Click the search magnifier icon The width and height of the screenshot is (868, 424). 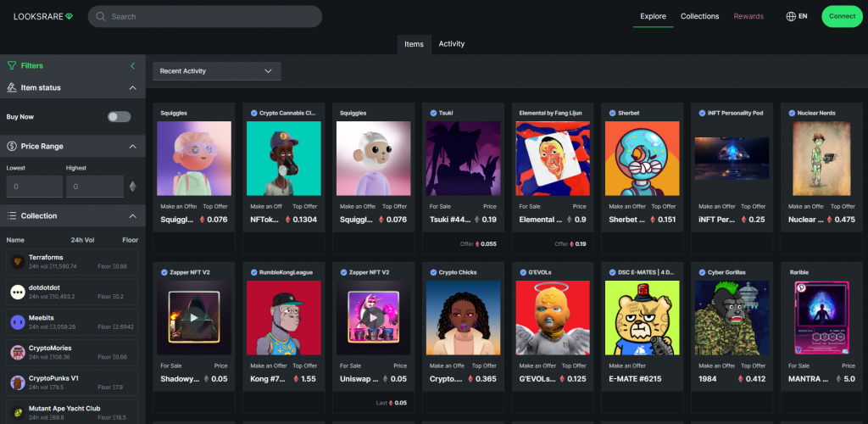click(101, 17)
